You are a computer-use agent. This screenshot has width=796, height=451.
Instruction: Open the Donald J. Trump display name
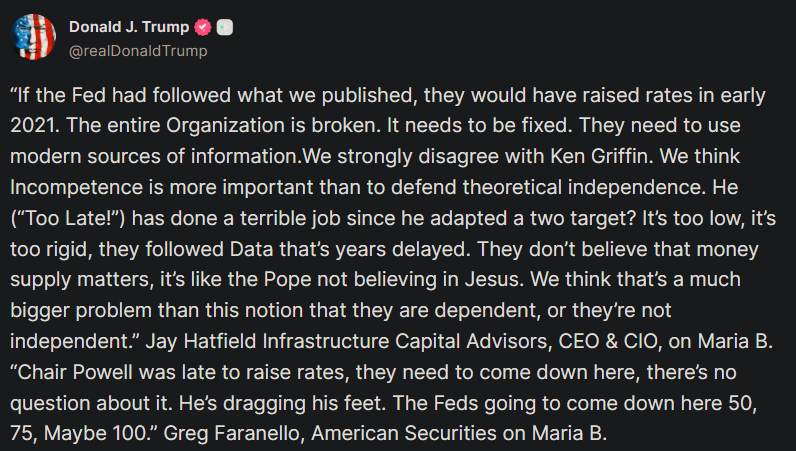point(129,27)
